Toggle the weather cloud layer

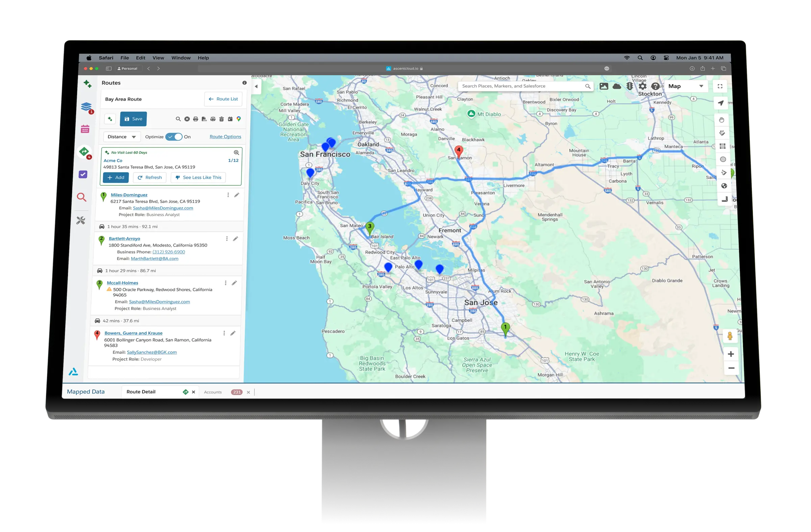(x=617, y=86)
